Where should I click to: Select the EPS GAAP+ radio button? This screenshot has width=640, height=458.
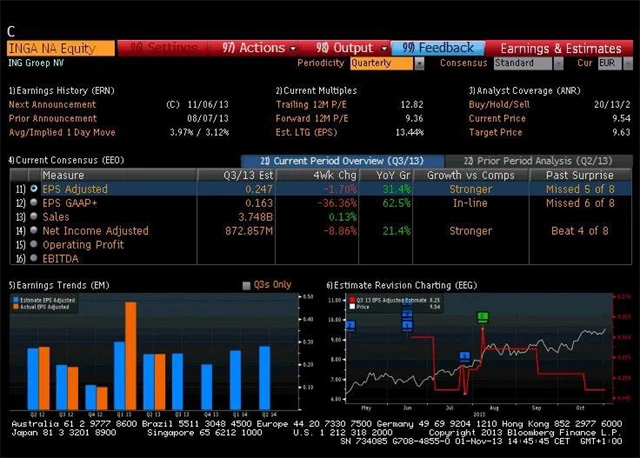(35, 202)
